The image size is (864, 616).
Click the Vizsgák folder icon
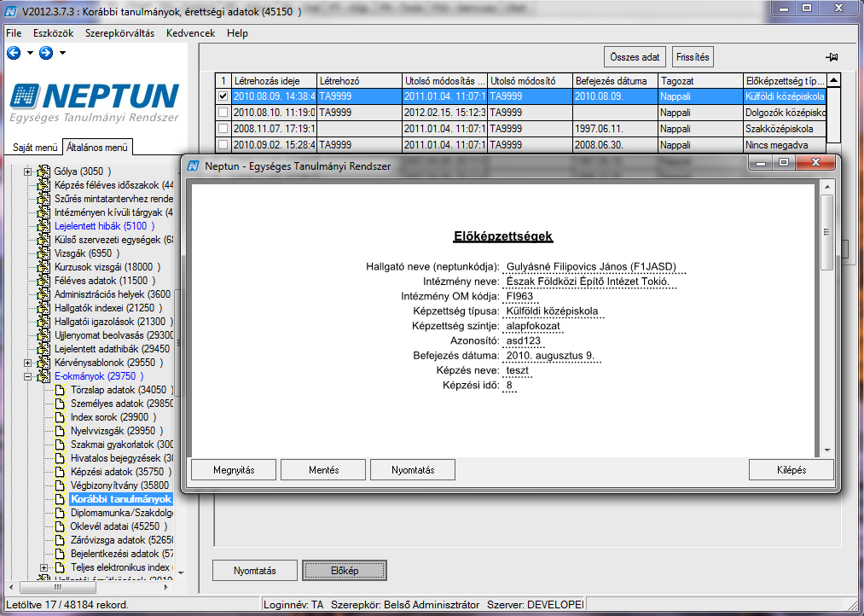(x=43, y=253)
